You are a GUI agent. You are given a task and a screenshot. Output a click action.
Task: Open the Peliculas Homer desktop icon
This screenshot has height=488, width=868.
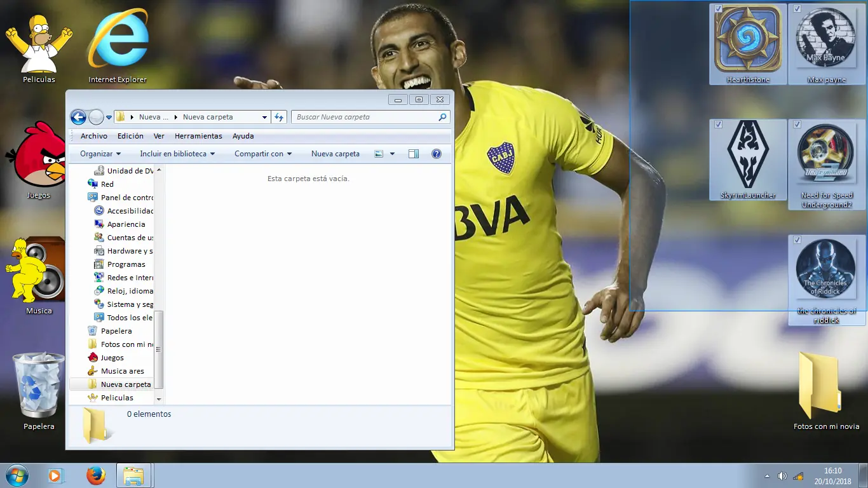39,48
